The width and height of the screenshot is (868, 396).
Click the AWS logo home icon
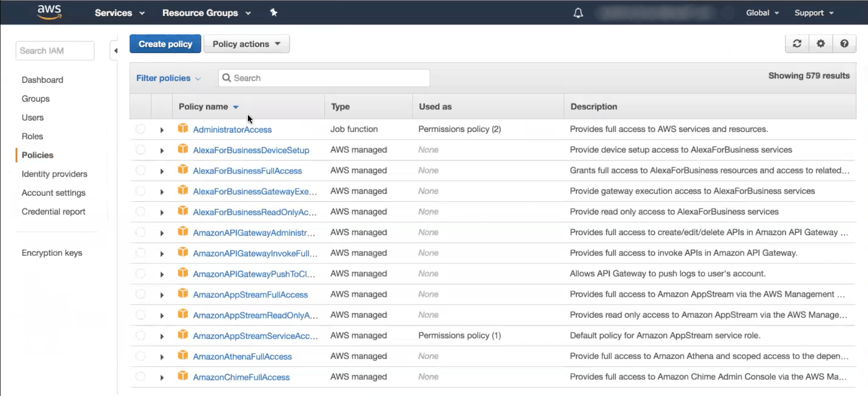tap(49, 12)
